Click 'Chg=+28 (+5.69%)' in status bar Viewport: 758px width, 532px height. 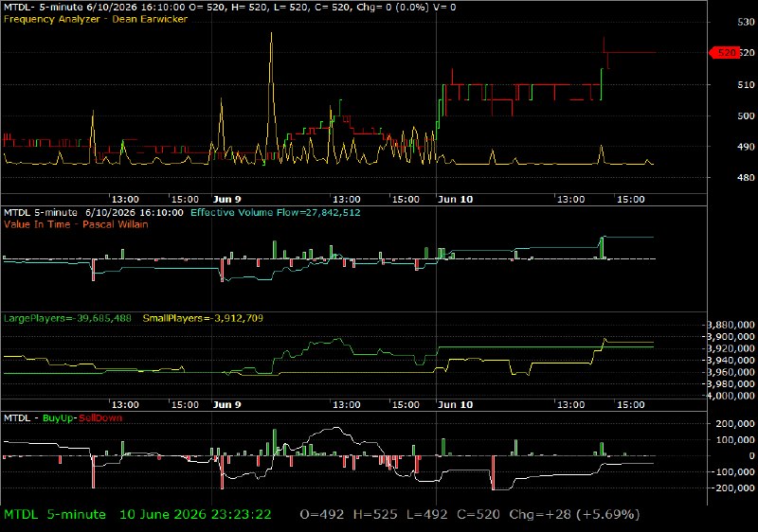click(574, 515)
